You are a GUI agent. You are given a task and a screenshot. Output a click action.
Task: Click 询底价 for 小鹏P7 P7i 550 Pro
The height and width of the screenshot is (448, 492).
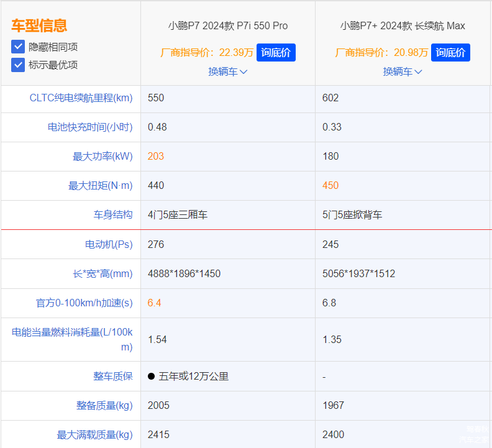[276, 53]
